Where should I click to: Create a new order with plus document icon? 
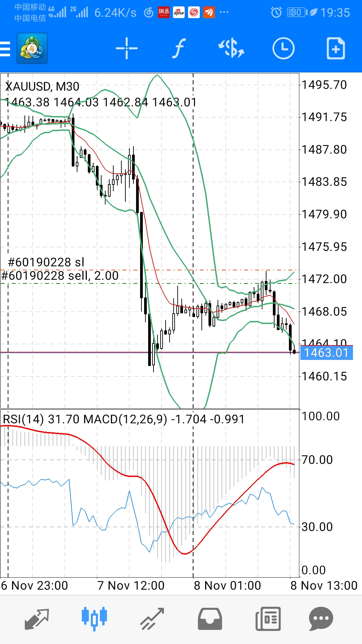click(x=336, y=49)
